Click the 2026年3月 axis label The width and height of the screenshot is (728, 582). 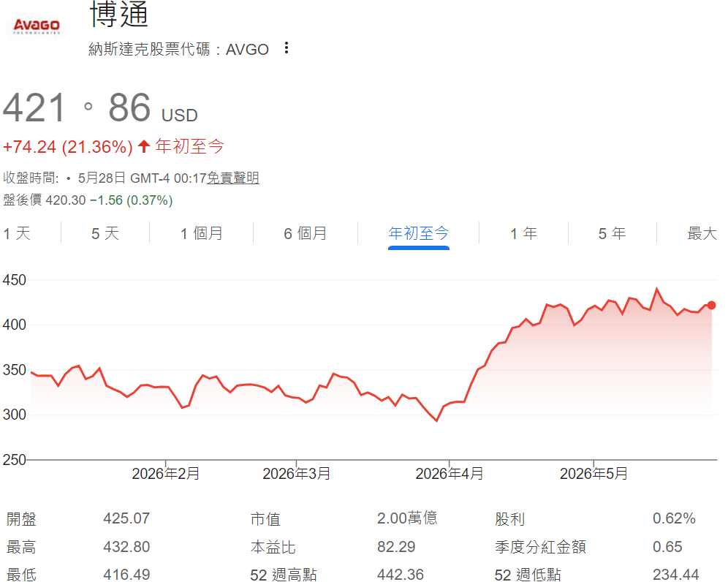point(297,474)
